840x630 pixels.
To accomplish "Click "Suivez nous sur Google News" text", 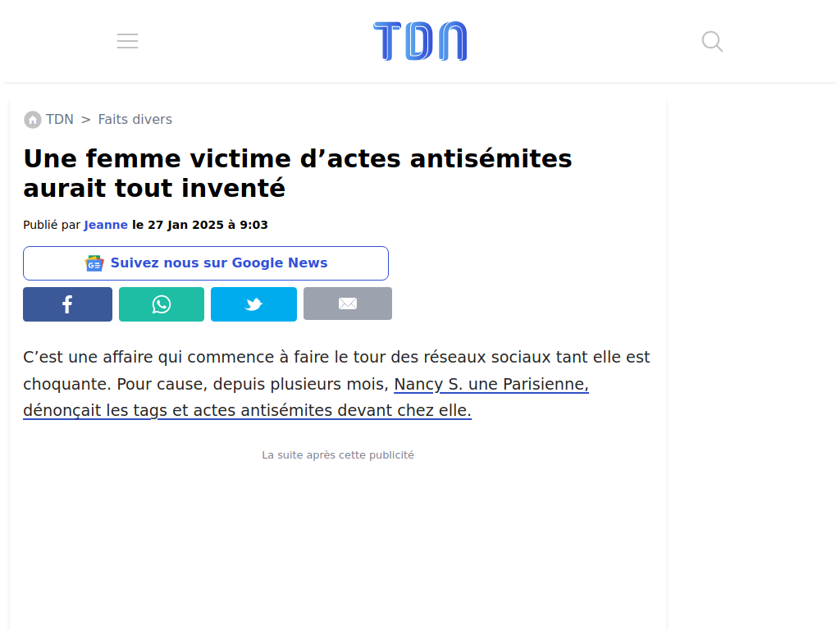I will click(219, 263).
